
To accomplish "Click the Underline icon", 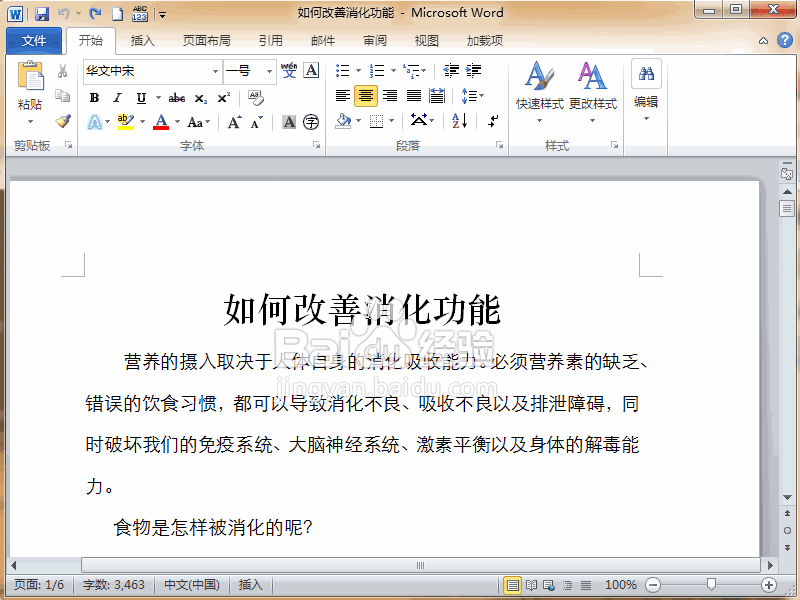I will pyautogui.click(x=140, y=97).
